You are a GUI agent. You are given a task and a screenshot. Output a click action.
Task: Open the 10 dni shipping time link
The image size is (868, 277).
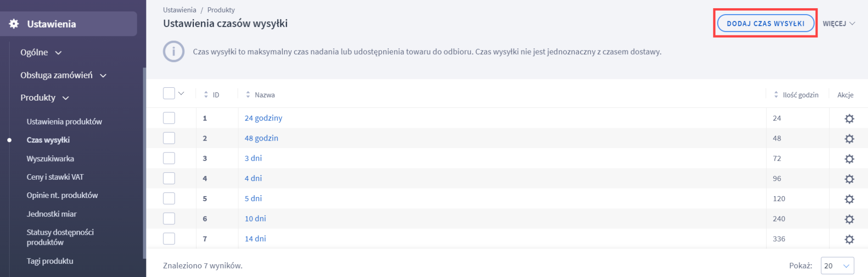coord(255,219)
